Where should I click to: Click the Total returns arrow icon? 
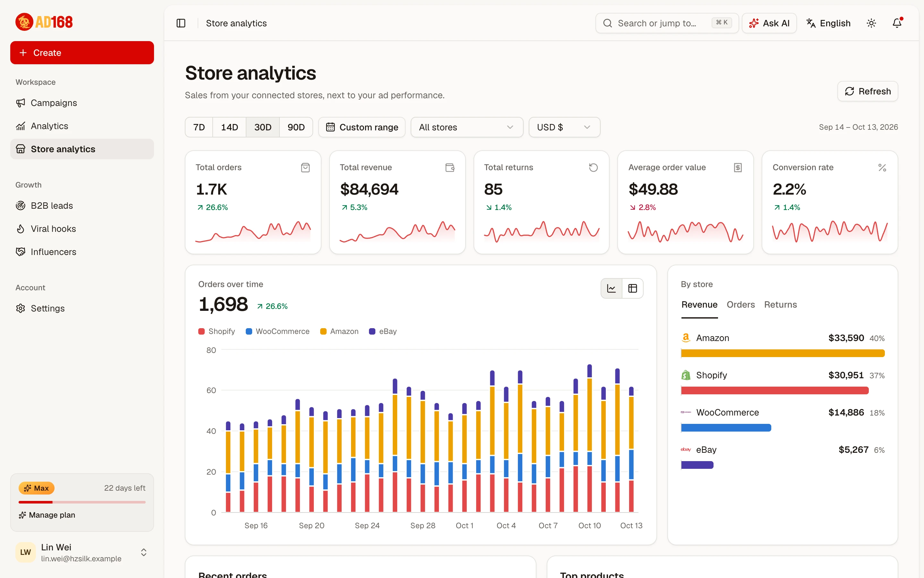(x=593, y=167)
